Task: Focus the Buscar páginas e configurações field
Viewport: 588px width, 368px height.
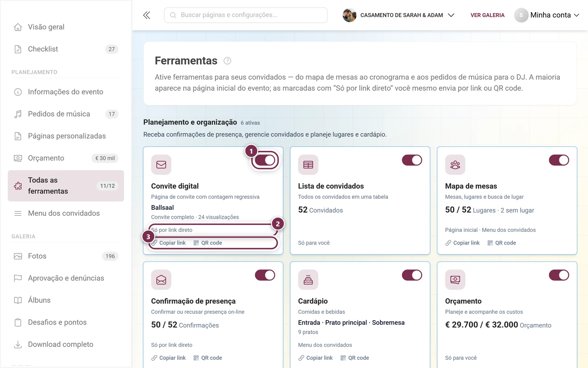Action: click(246, 15)
